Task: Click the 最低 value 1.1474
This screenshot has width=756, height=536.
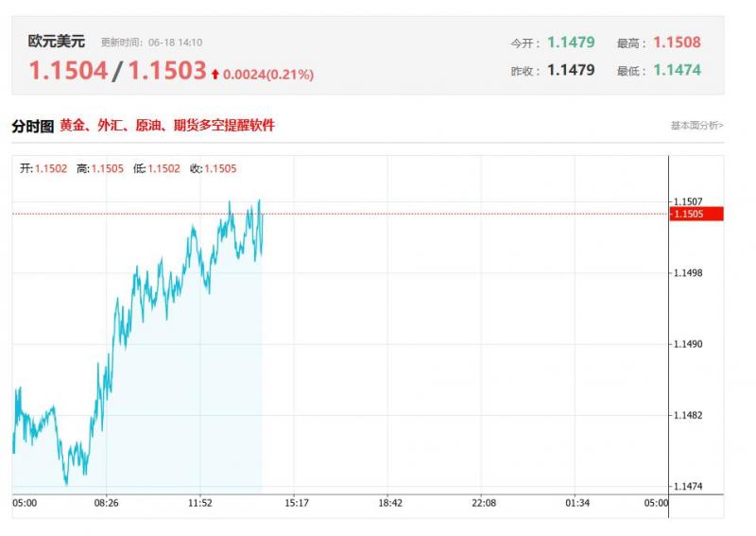Action: click(677, 70)
